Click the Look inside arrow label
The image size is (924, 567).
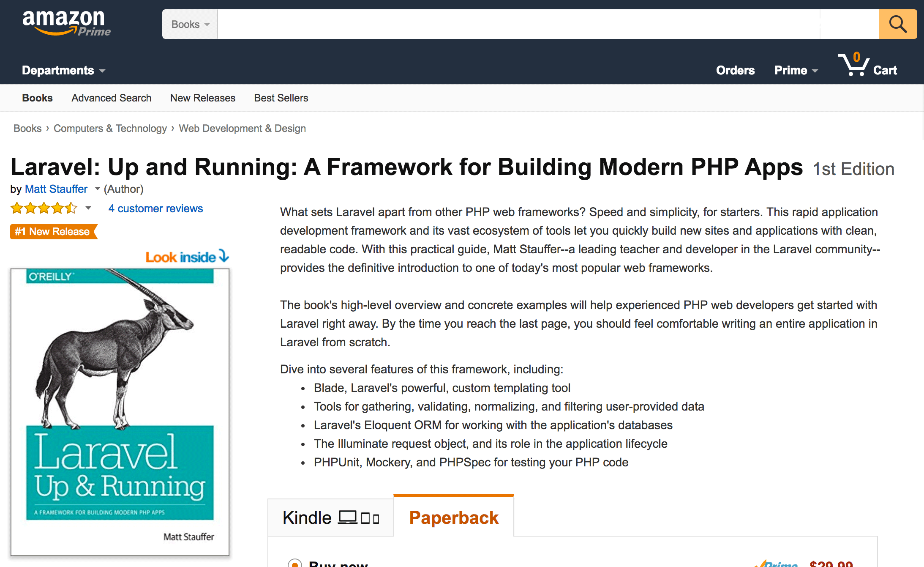point(187,257)
